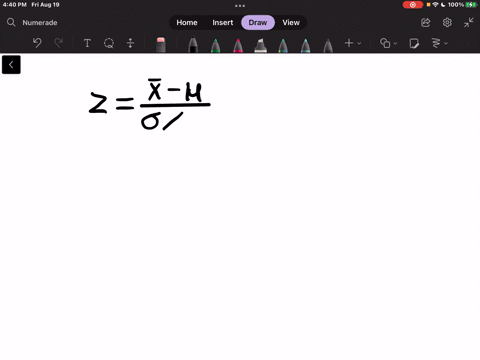Select the Text mode T tool
Viewport: 480px width, 360px height.
click(x=87, y=43)
